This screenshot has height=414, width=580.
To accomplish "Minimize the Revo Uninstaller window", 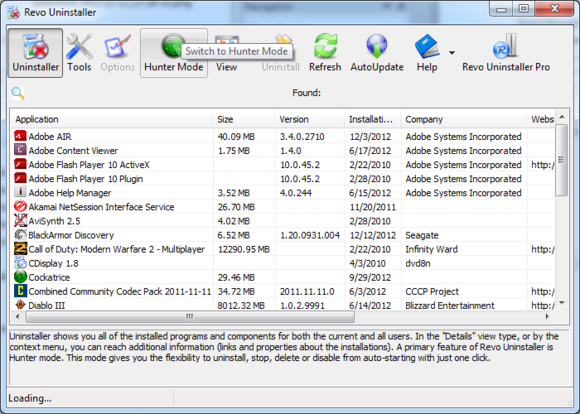I will point(502,9).
